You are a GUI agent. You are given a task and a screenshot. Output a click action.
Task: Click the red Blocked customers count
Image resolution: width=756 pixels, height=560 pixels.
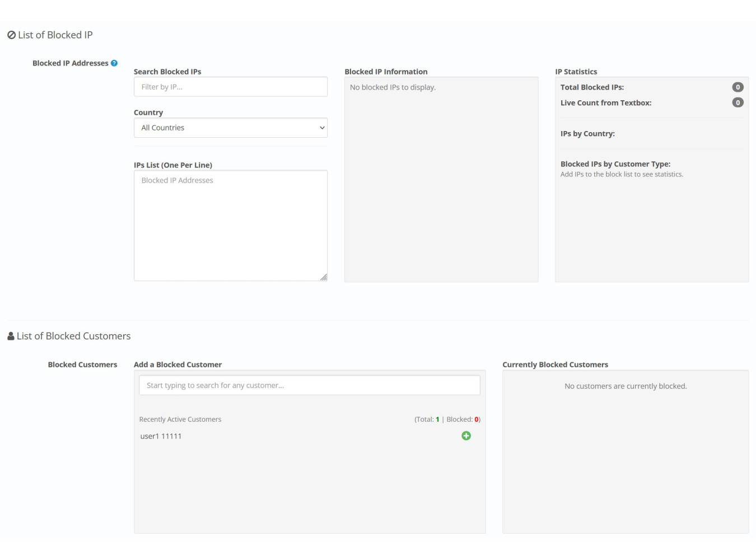pos(477,419)
